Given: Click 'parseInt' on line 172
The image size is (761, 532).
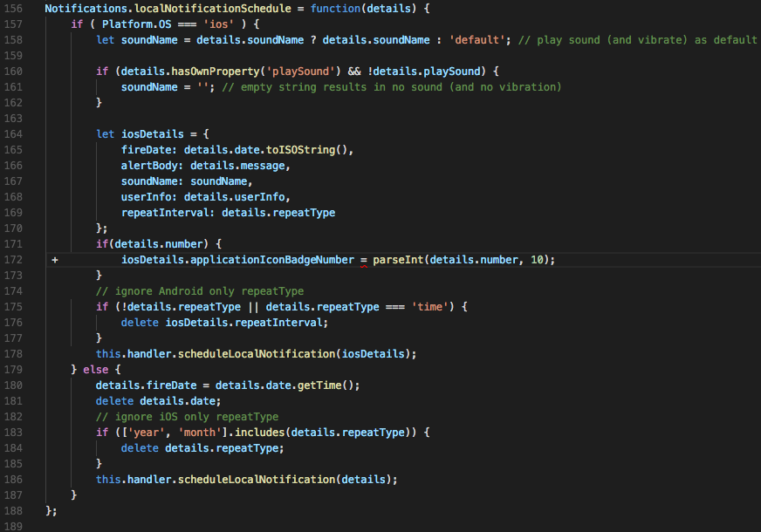Looking at the screenshot, I should pyautogui.click(x=398, y=260).
